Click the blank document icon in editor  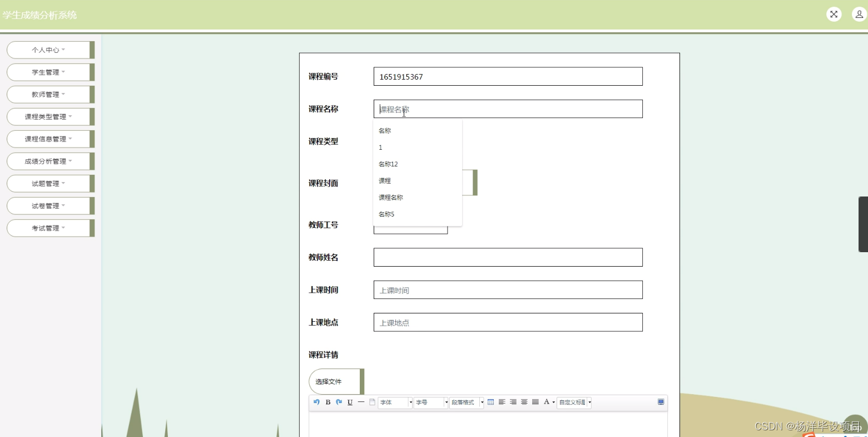pos(372,402)
